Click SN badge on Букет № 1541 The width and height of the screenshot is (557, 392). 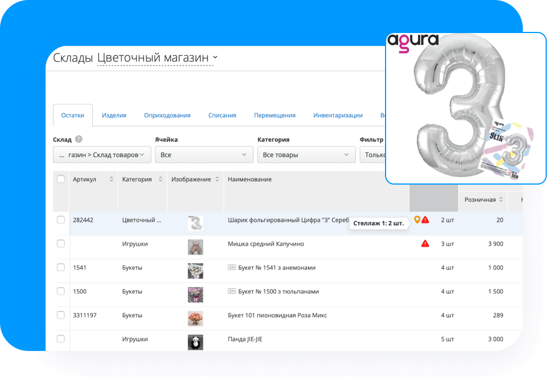click(x=231, y=268)
